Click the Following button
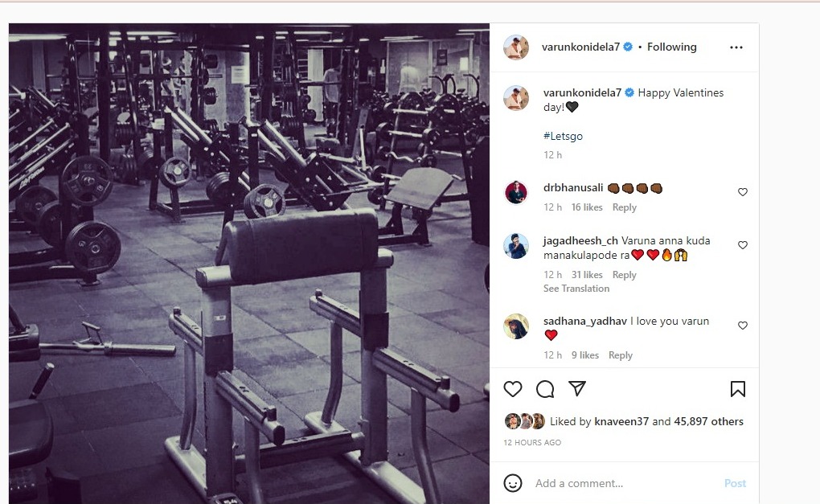 (x=671, y=47)
